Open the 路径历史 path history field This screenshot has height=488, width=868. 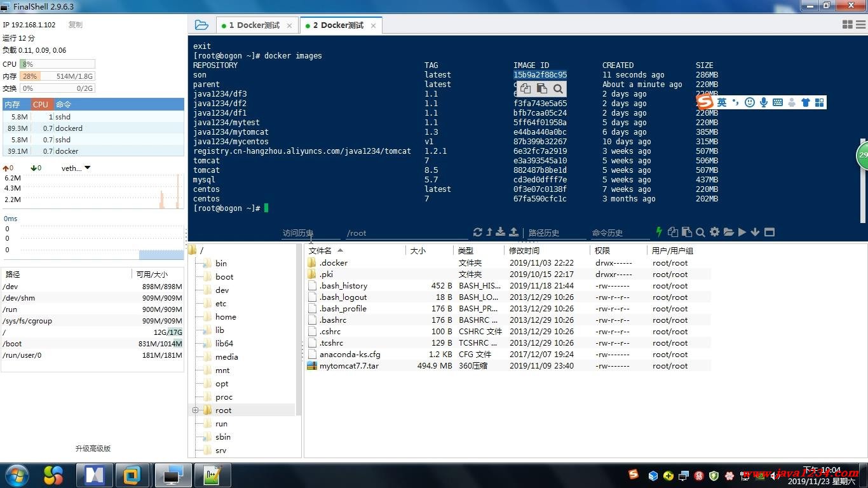pyautogui.click(x=556, y=233)
